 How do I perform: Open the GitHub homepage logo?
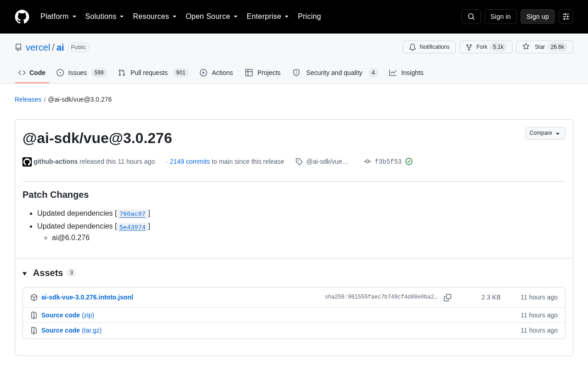tap(22, 17)
